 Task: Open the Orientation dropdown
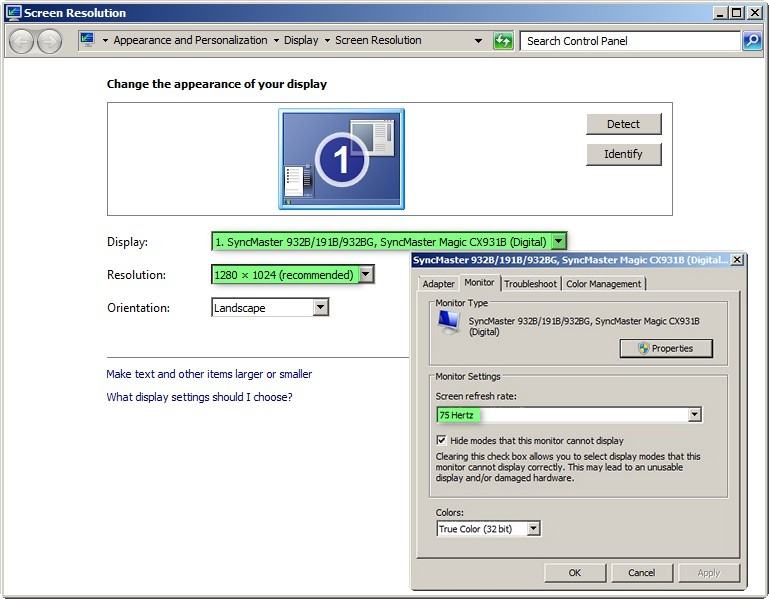[x=320, y=308]
